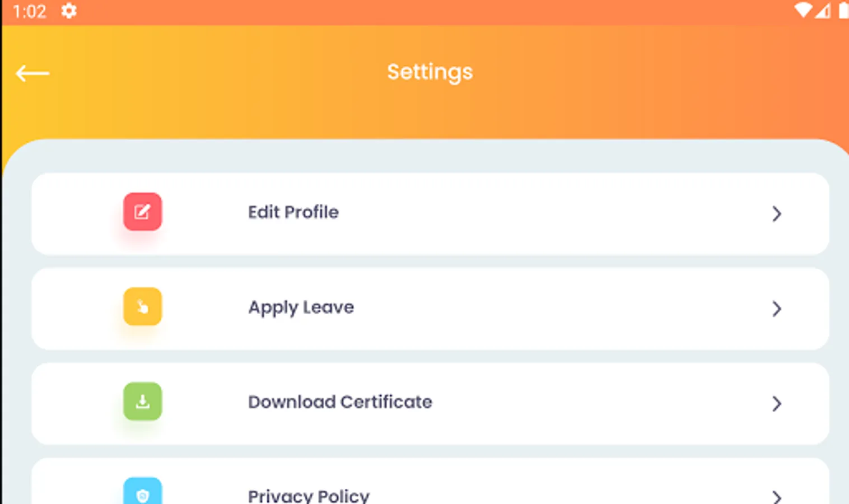Screen dimensions: 849x504
Task: Tap the back arrow in header
Action: [x=32, y=73]
